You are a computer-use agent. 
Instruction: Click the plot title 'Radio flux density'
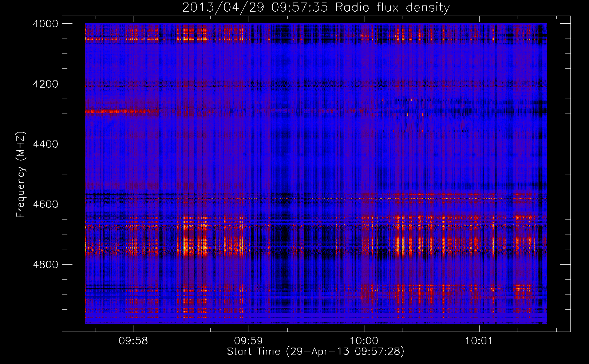click(x=392, y=8)
